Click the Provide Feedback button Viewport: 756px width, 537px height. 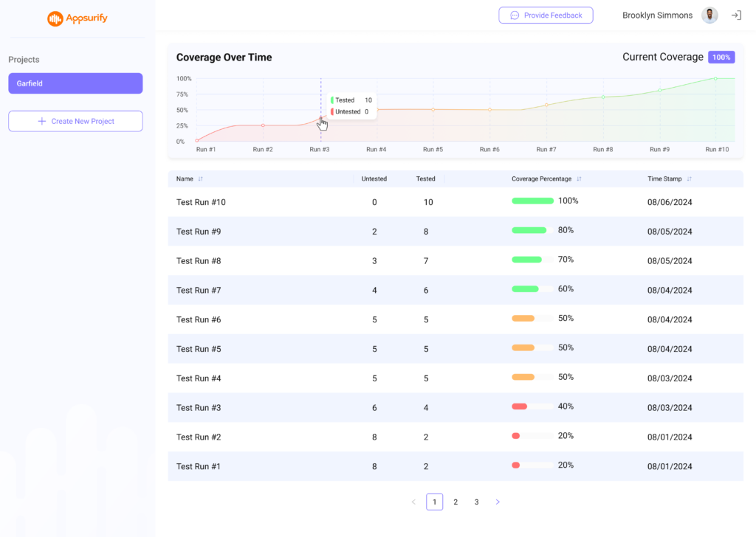pos(546,15)
